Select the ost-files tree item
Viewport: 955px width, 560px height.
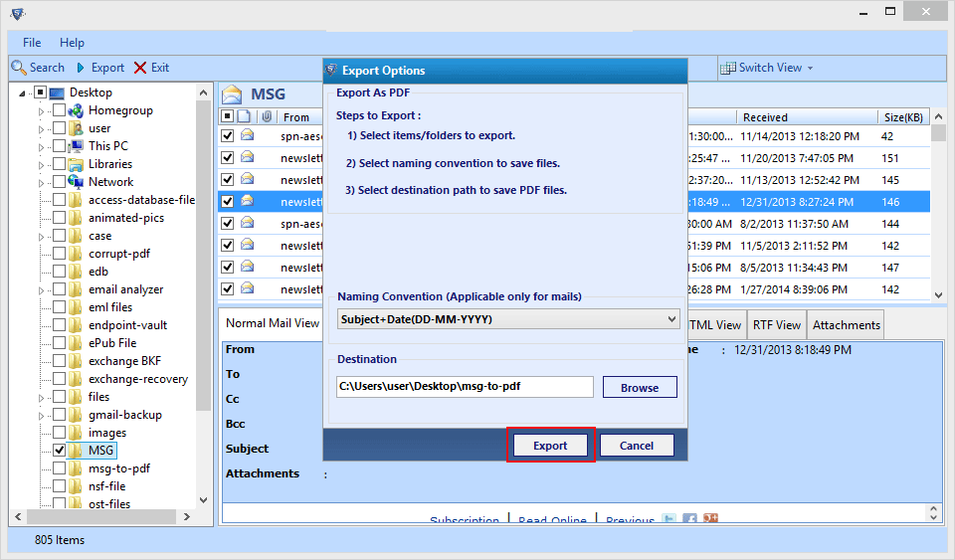pyautogui.click(x=109, y=504)
